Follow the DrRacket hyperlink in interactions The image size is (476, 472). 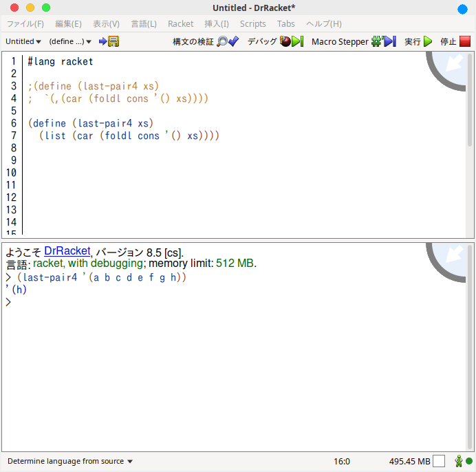pyautogui.click(x=67, y=251)
